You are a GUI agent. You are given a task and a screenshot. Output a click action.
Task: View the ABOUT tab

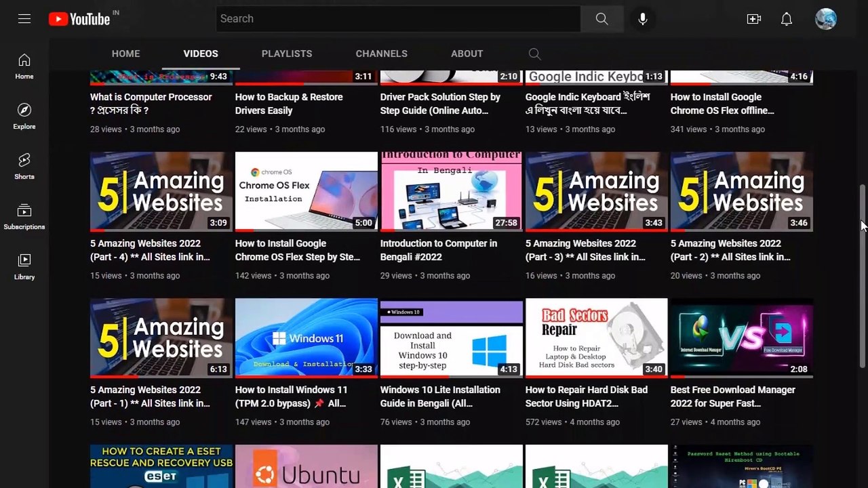[467, 54]
